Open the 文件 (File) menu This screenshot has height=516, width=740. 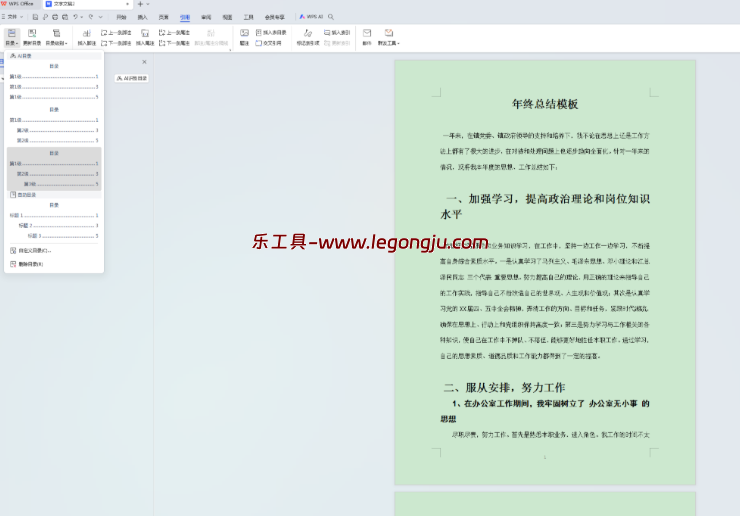[12, 17]
